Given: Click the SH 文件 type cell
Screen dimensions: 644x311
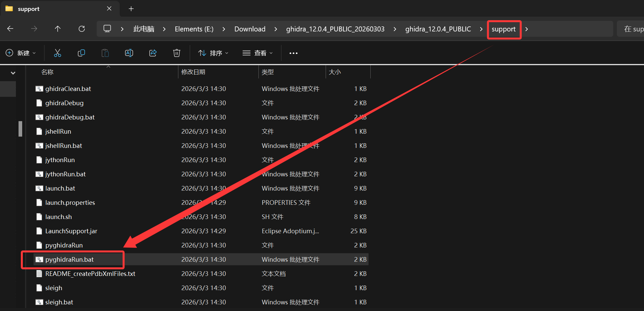Looking at the screenshot, I should tap(272, 217).
